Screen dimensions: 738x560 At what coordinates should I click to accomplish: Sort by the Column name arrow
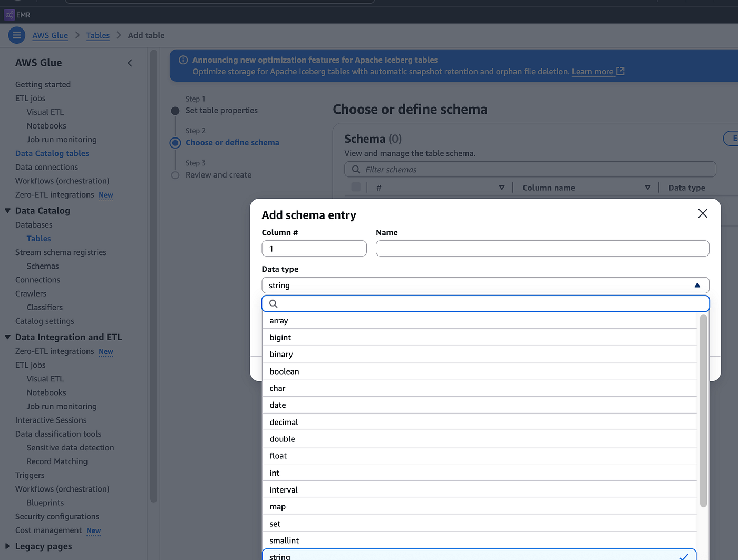point(648,188)
